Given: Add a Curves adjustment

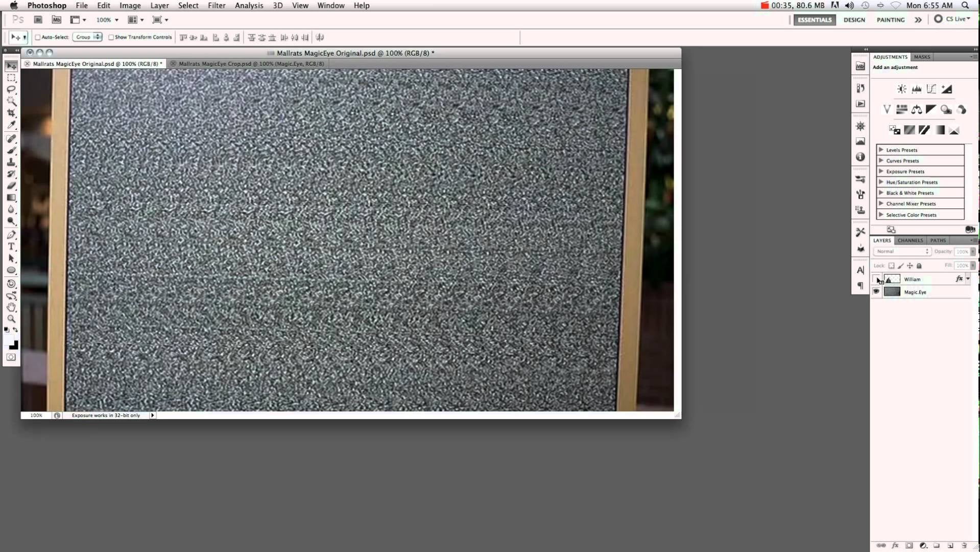Looking at the screenshot, I should [x=931, y=89].
